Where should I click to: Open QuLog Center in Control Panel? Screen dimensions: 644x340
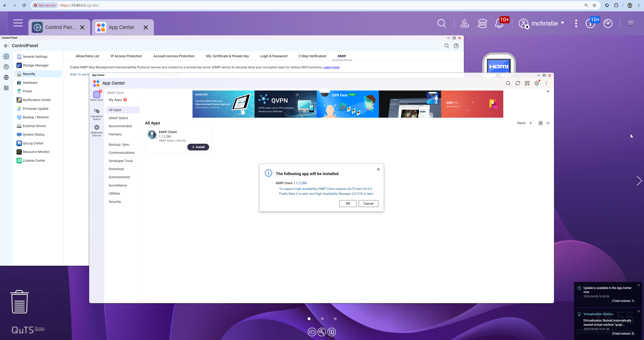pos(38,143)
